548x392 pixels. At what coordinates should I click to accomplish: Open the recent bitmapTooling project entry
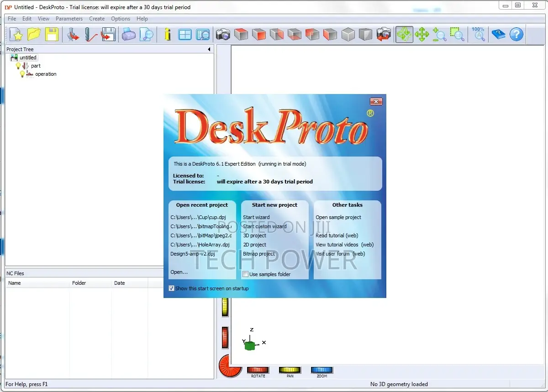pos(201,226)
